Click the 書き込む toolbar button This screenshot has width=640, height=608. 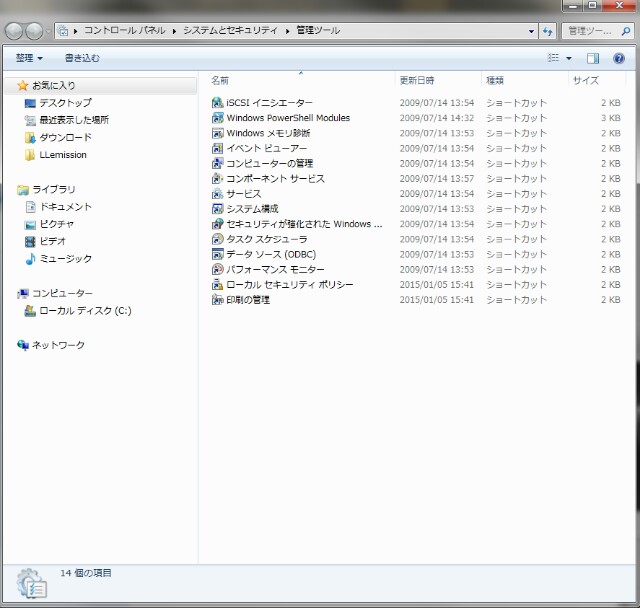point(82,58)
